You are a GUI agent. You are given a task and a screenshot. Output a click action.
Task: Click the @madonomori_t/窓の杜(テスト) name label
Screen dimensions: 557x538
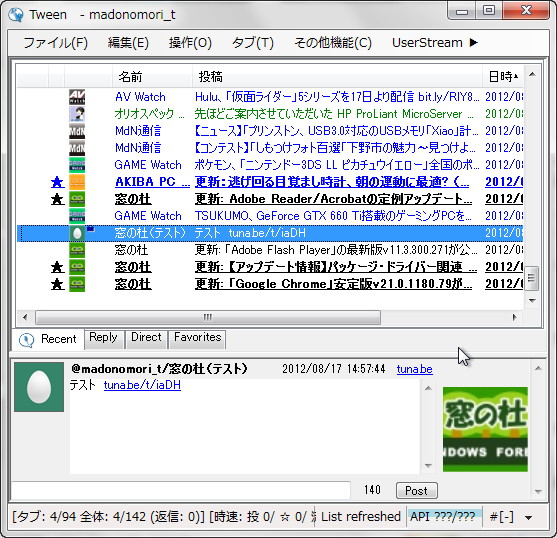[x=159, y=369]
